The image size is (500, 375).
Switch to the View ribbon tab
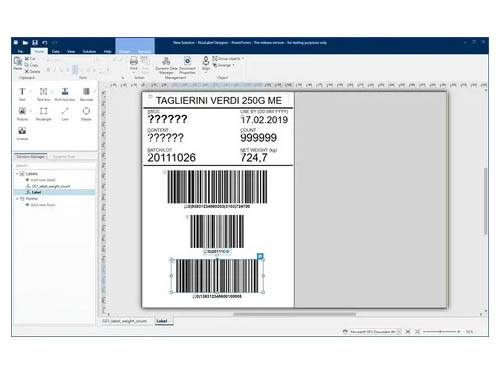tap(71, 51)
